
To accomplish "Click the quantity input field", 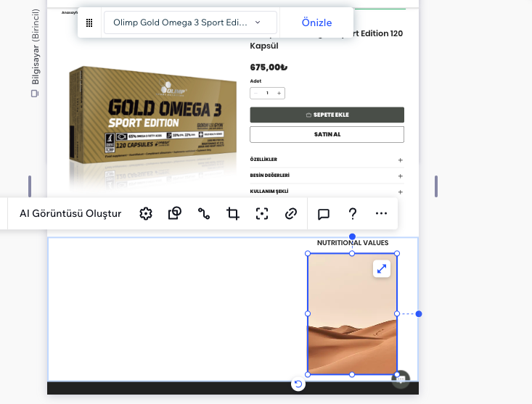I will [x=267, y=94].
